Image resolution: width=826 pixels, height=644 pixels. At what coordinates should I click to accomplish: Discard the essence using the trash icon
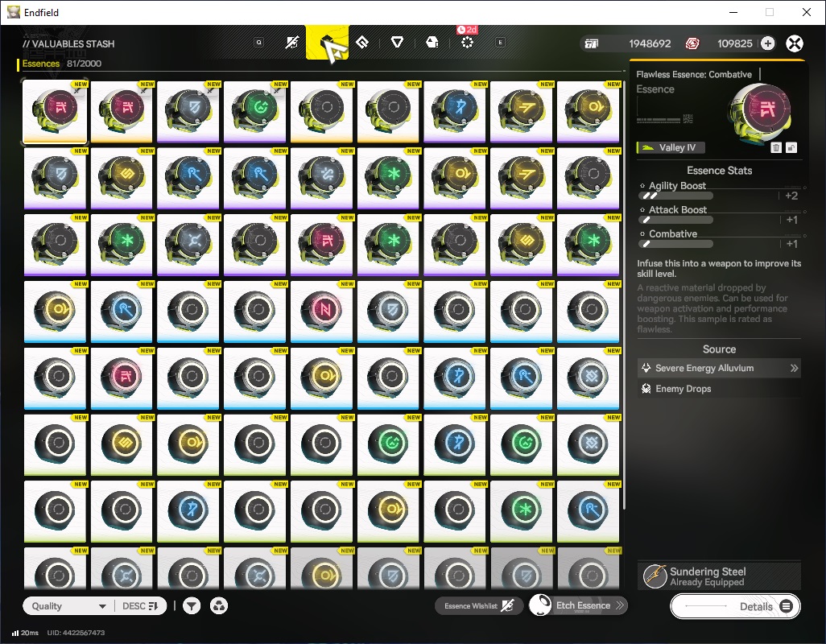click(776, 147)
